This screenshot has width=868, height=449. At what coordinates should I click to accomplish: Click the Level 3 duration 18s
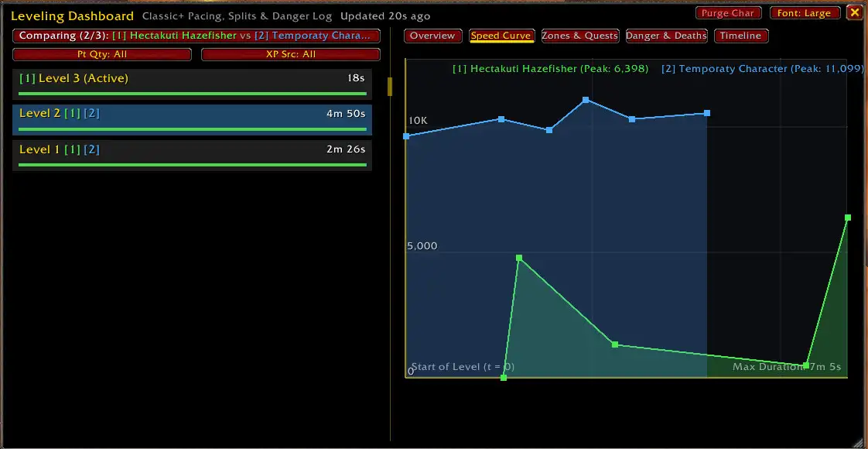pyautogui.click(x=356, y=79)
